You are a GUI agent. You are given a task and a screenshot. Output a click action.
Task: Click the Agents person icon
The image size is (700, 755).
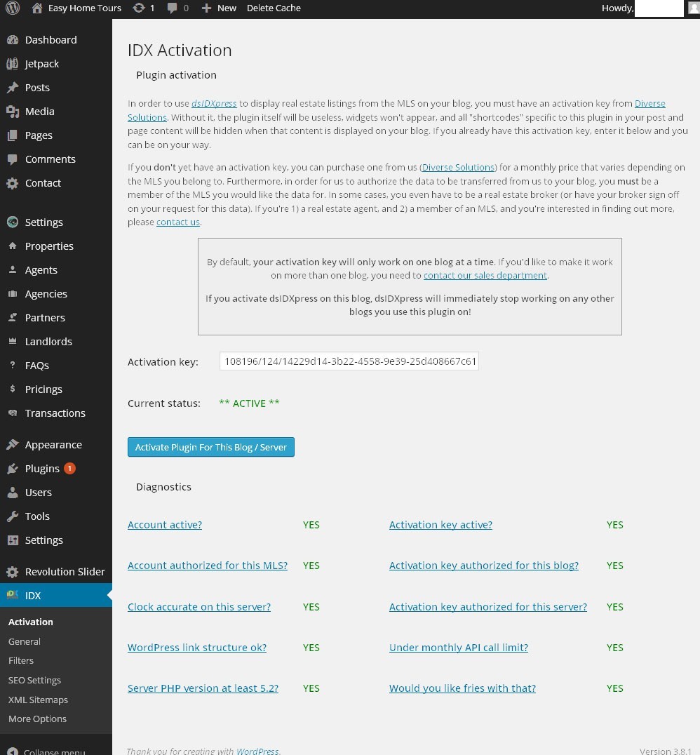tap(13, 269)
